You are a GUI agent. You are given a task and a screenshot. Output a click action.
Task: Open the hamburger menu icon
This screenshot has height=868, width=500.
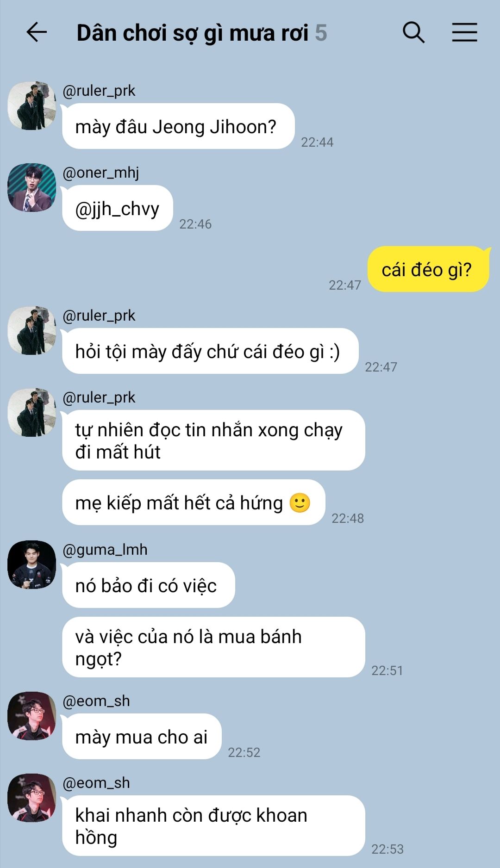464,32
